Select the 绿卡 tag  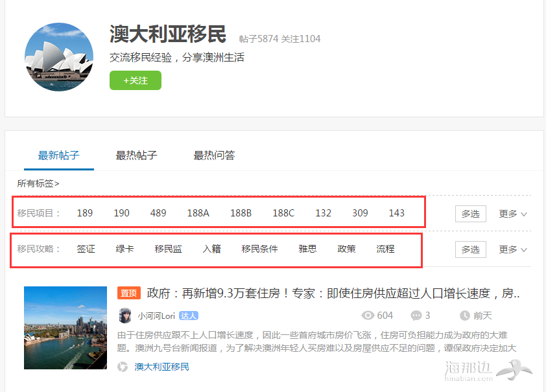point(125,249)
